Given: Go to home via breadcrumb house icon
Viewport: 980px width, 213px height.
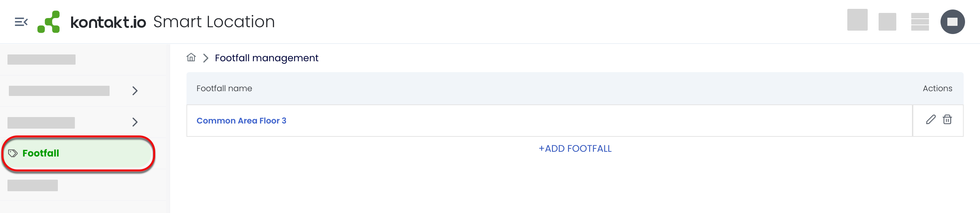Looking at the screenshot, I should [191, 58].
